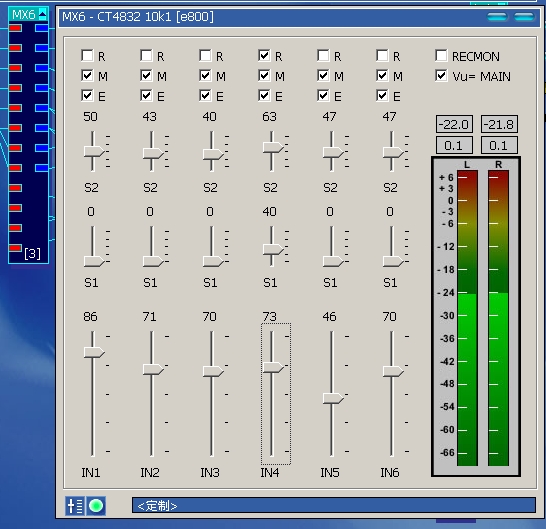Uncheck the R checkbox on channel IN4
Screen dimensions: 546x529
[264, 55]
